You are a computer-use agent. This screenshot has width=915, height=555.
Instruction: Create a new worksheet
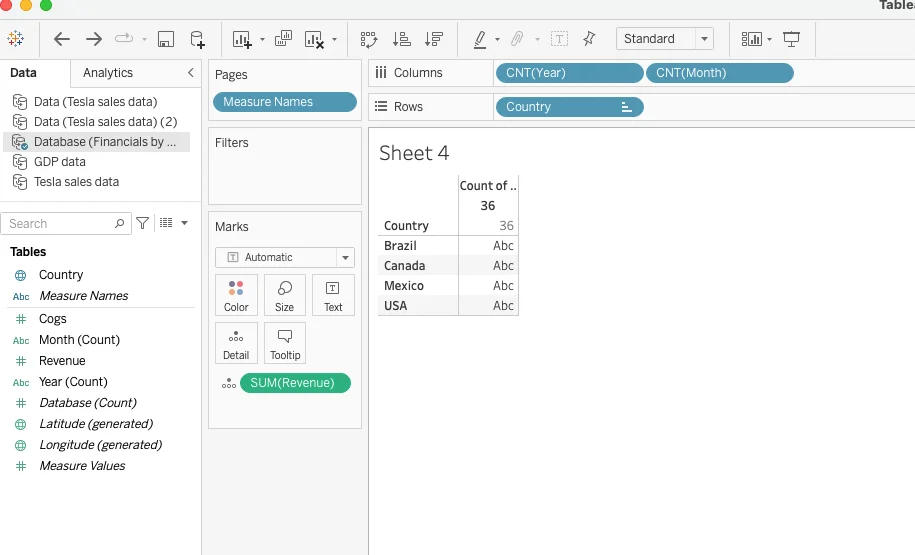pyautogui.click(x=242, y=39)
